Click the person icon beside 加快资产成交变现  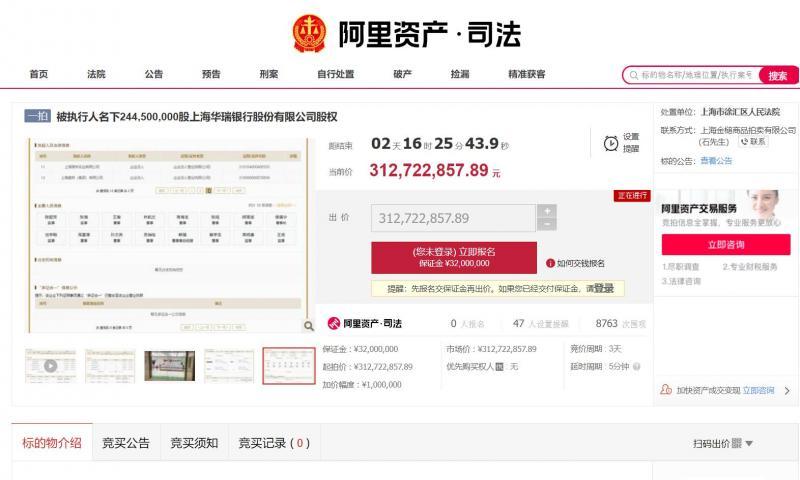[666, 390]
